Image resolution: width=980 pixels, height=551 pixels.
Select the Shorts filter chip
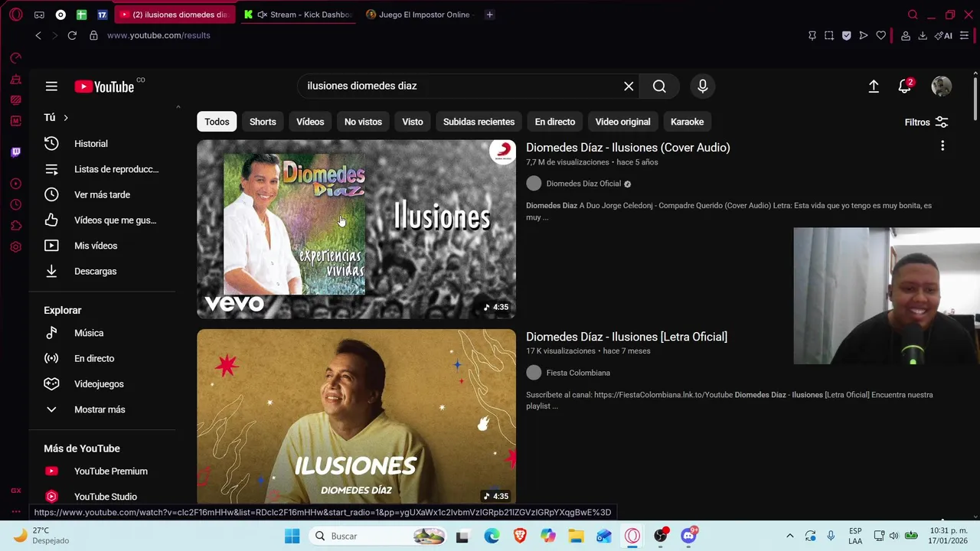point(263,122)
